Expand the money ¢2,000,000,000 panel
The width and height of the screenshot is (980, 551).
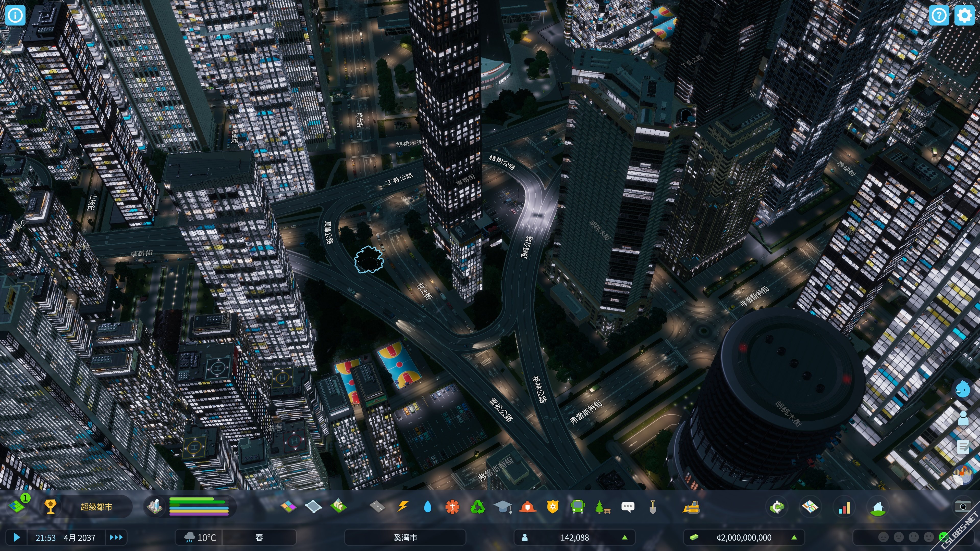pyautogui.click(x=744, y=537)
